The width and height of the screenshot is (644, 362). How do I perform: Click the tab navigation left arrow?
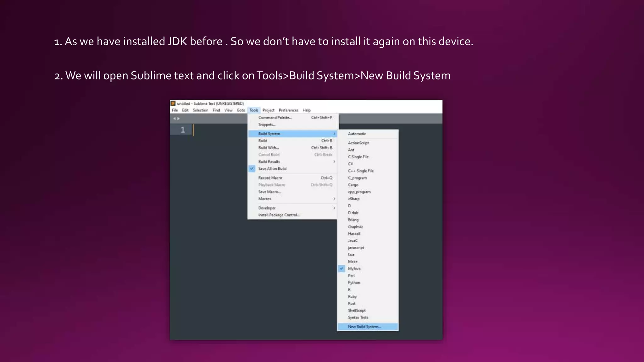coord(174,118)
